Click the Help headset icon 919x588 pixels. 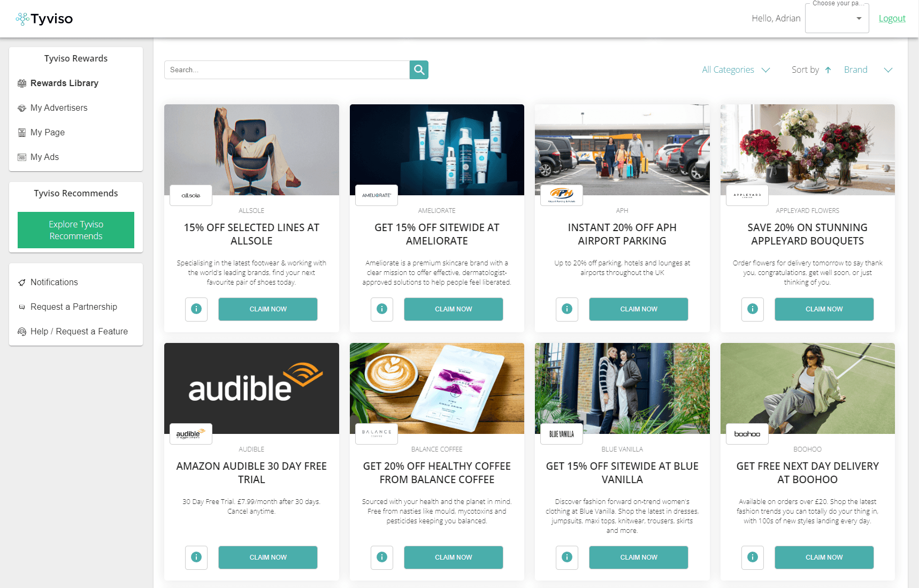coord(22,332)
